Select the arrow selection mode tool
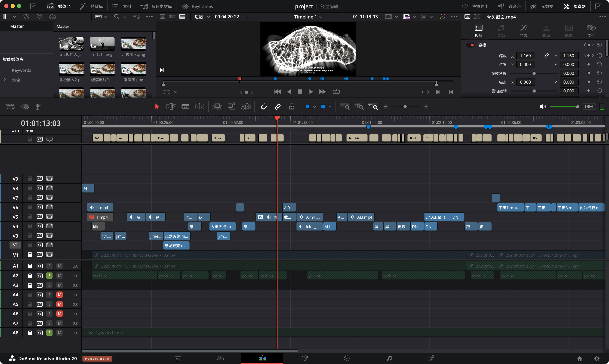Viewport: 609px width, 364px height. coord(157,106)
